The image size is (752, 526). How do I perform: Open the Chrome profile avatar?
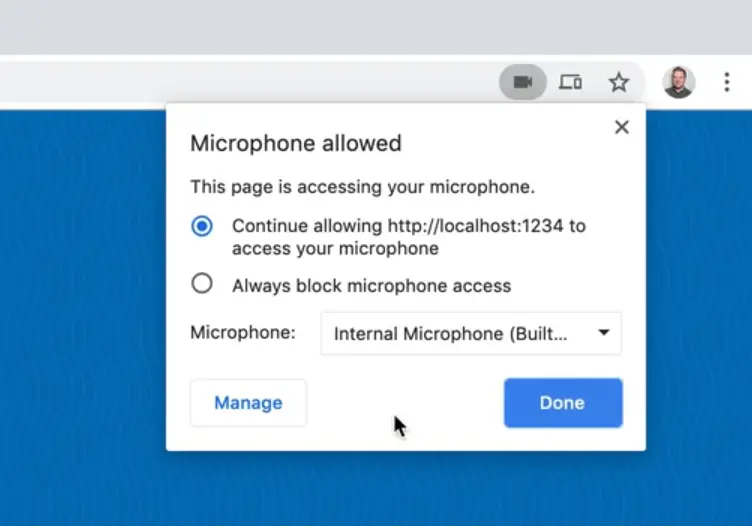tap(679, 82)
